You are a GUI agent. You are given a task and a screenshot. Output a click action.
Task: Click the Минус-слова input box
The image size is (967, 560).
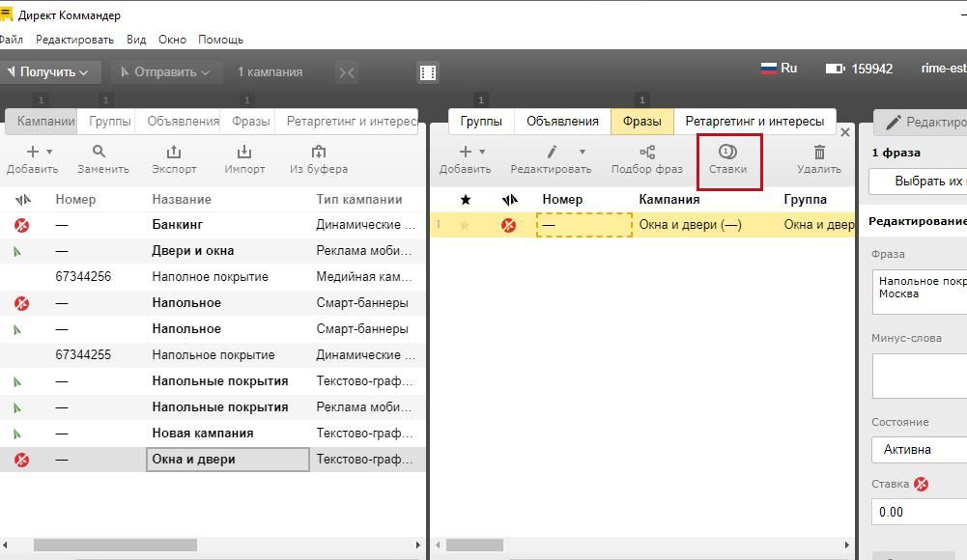coord(920,376)
